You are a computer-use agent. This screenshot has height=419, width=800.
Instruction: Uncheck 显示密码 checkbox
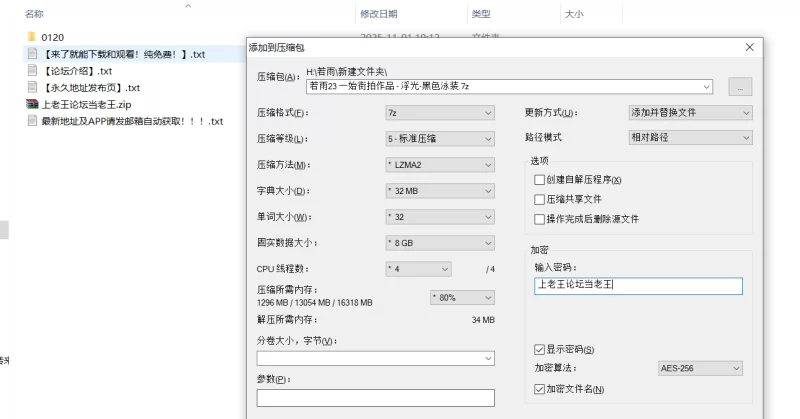(x=540, y=349)
